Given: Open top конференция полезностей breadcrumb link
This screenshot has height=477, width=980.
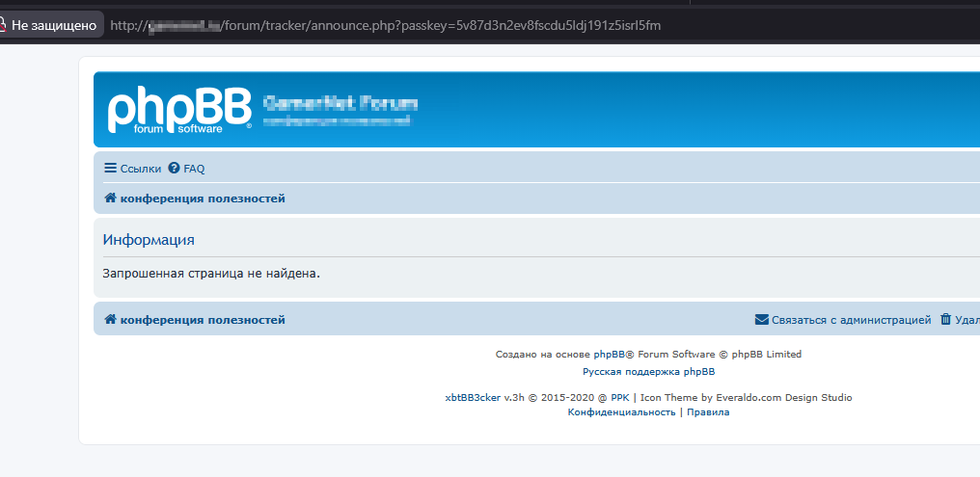Looking at the screenshot, I should pyautogui.click(x=202, y=199).
